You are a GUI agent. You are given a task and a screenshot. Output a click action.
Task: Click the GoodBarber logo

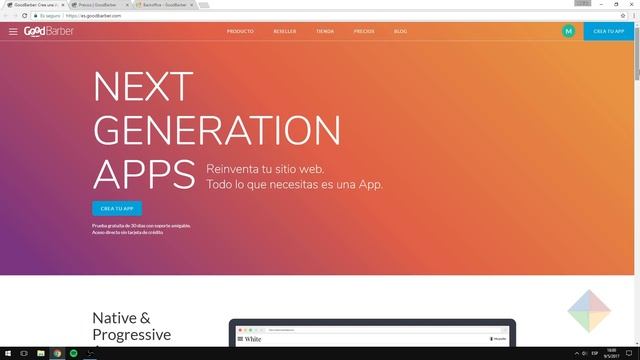(49, 31)
